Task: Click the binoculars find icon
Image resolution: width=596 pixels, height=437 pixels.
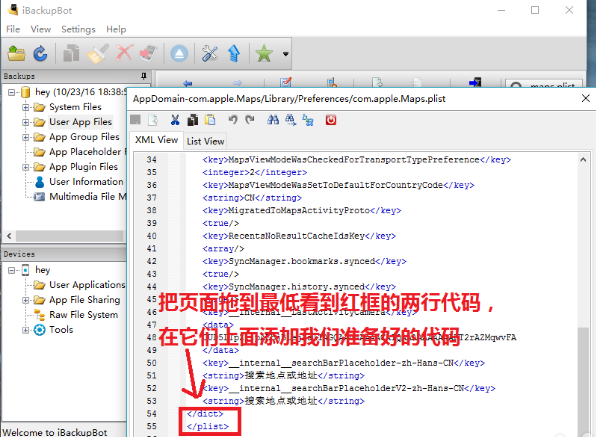Action: coord(273,120)
